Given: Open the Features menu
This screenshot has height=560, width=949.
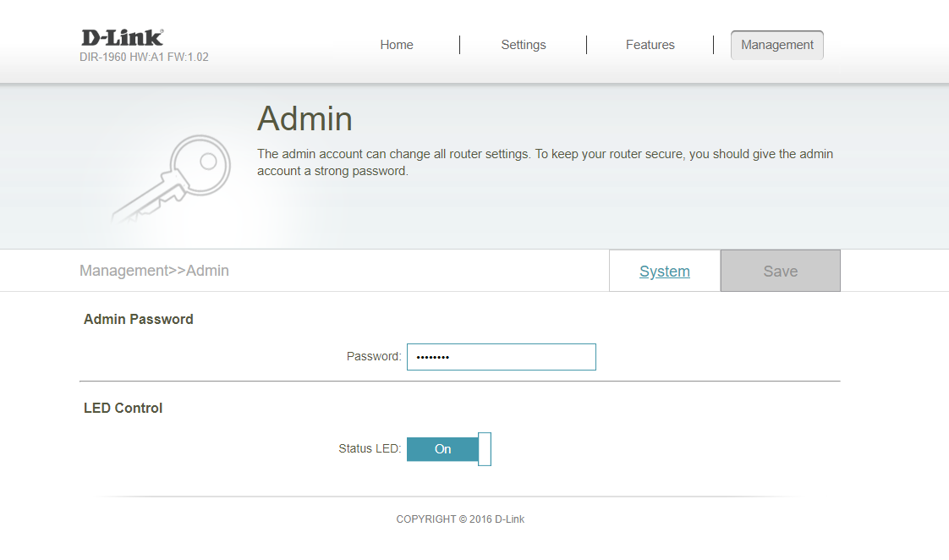Looking at the screenshot, I should coord(650,45).
